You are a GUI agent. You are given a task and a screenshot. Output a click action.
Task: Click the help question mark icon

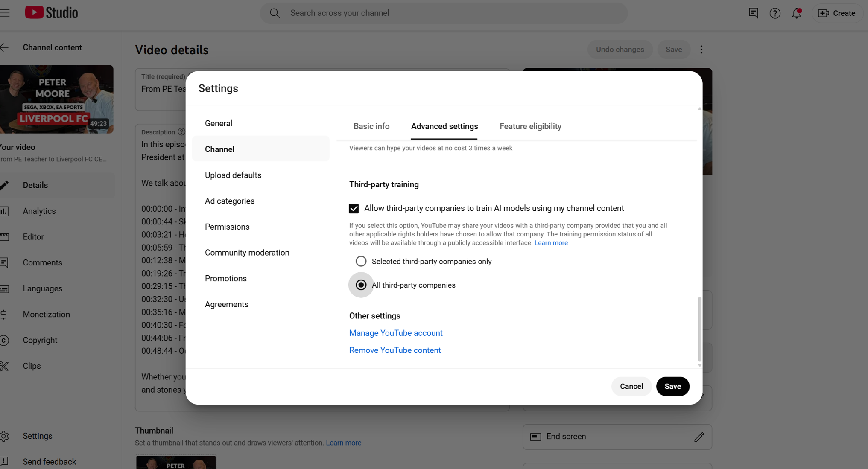coord(774,13)
